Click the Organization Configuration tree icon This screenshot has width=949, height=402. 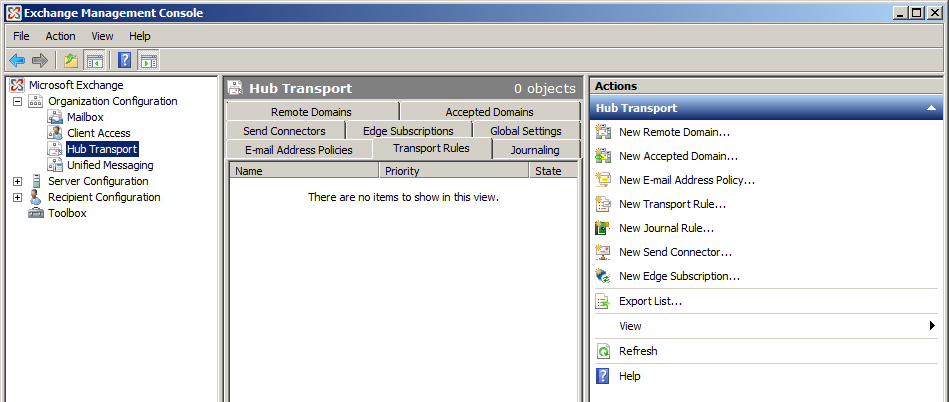[x=36, y=101]
